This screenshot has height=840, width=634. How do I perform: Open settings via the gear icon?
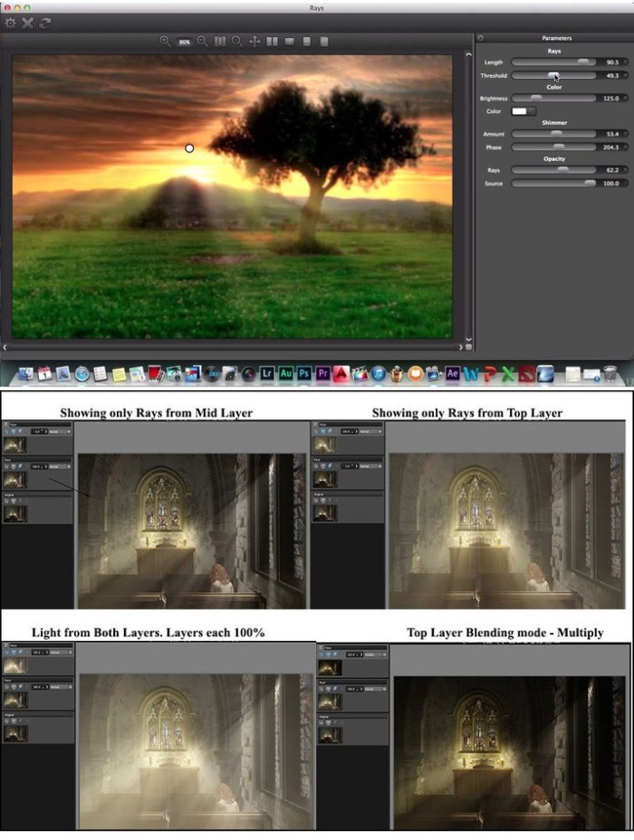point(11,23)
